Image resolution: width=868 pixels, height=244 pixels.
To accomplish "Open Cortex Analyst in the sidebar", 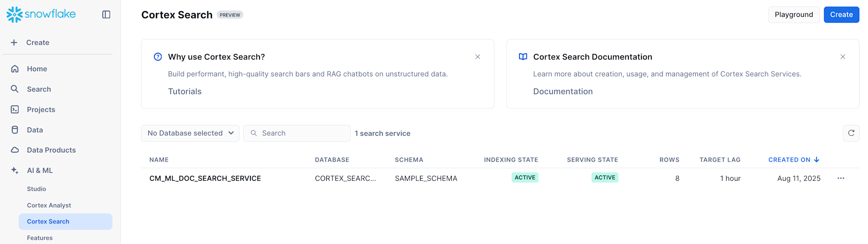I will click(x=49, y=205).
